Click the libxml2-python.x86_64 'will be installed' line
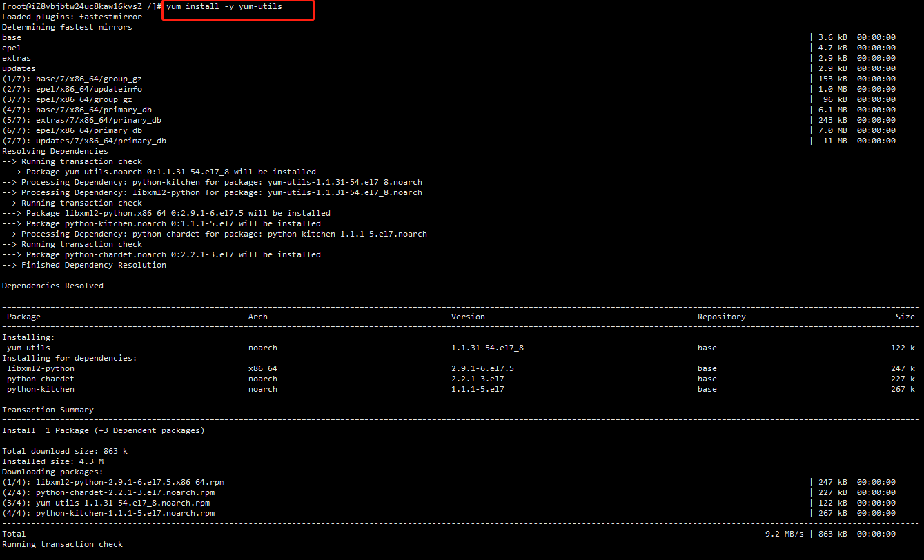The image size is (924, 560). pyautogui.click(x=166, y=213)
